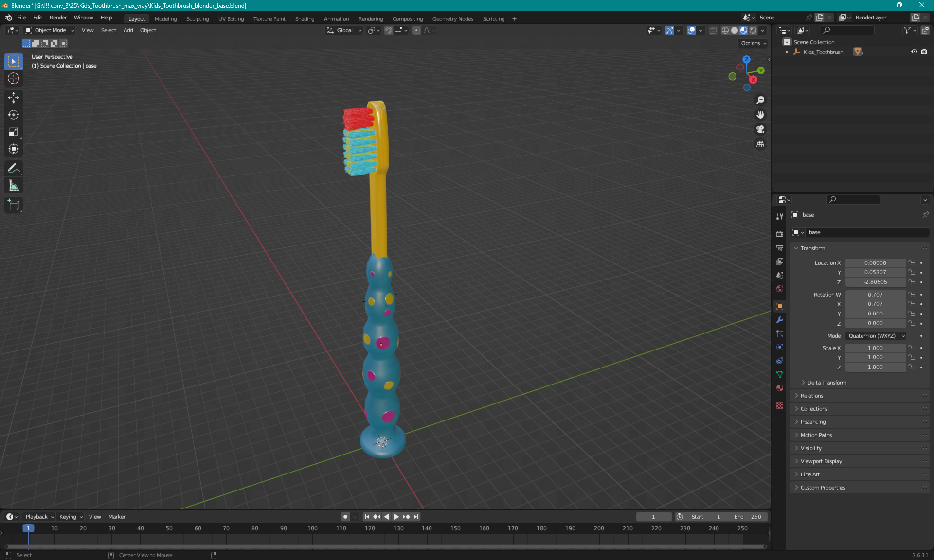Toggle auto keying record button
934x560 pixels.
345,517
